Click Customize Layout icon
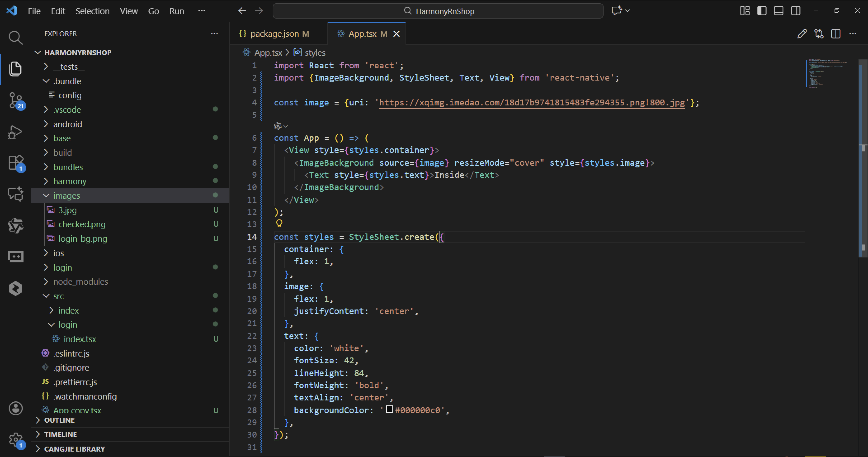 [x=745, y=11]
